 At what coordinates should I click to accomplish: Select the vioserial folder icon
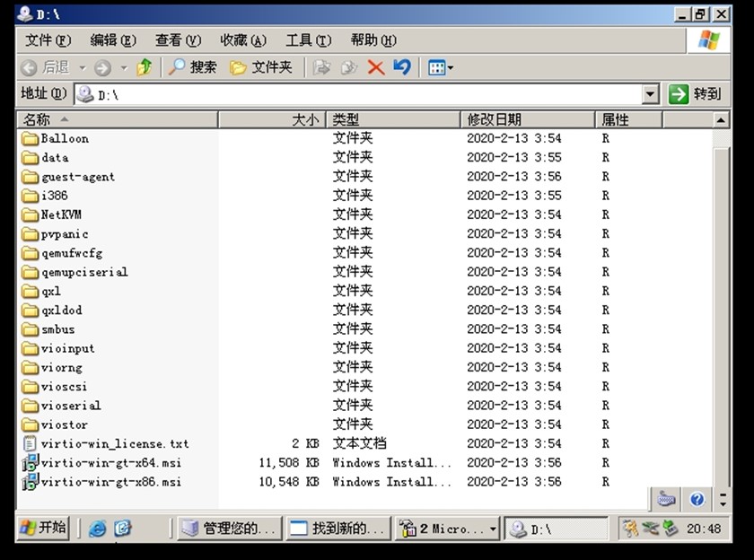coord(30,406)
